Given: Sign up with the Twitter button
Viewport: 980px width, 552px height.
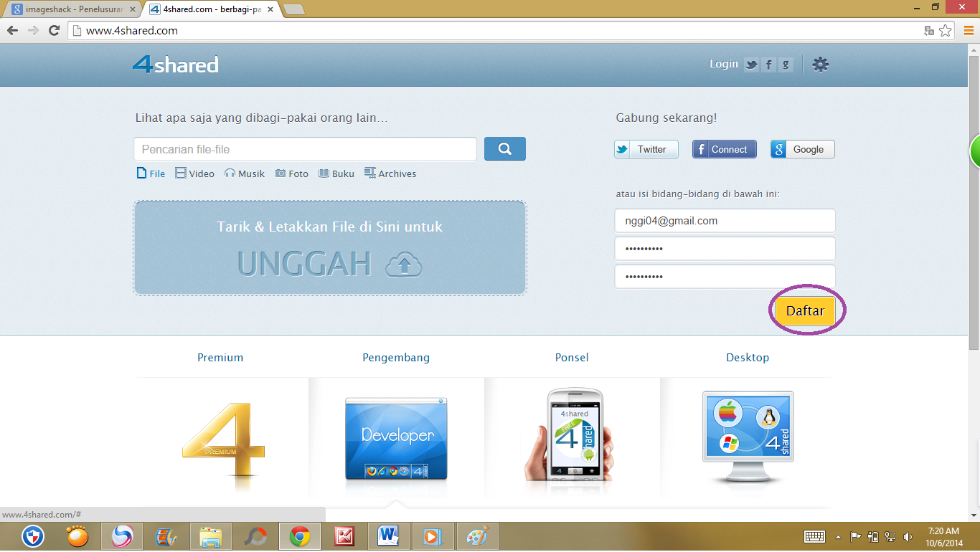Looking at the screenshot, I should [x=646, y=149].
